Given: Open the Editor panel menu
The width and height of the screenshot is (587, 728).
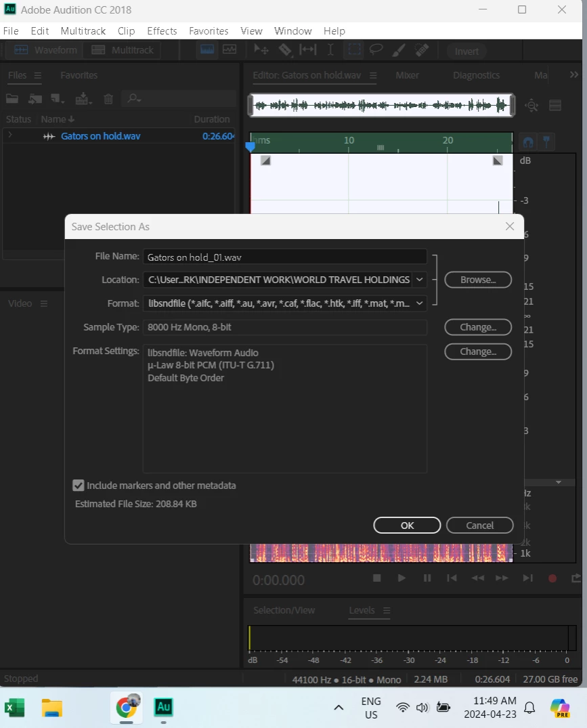Looking at the screenshot, I should (x=373, y=75).
